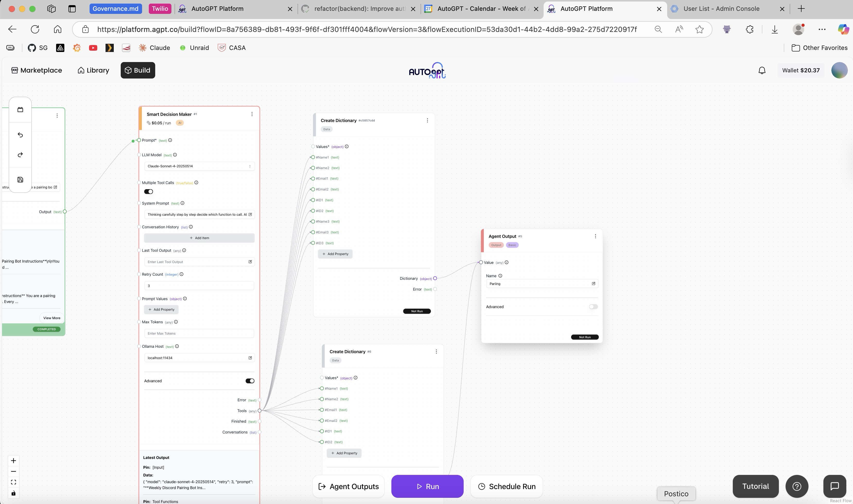Click the save icon in left toolbar
Image resolution: width=853 pixels, height=504 pixels.
(20, 180)
